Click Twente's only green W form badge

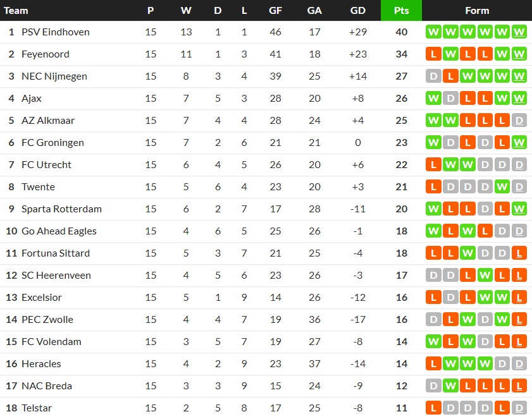click(x=502, y=187)
